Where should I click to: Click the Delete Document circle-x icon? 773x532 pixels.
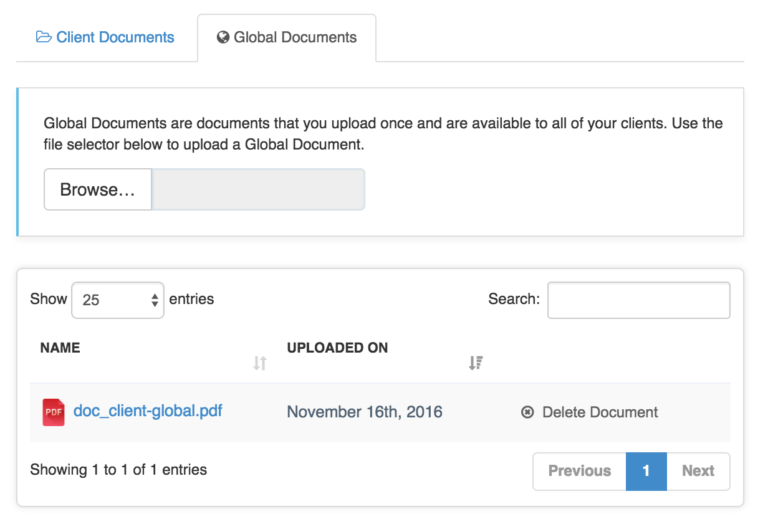tap(527, 412)
